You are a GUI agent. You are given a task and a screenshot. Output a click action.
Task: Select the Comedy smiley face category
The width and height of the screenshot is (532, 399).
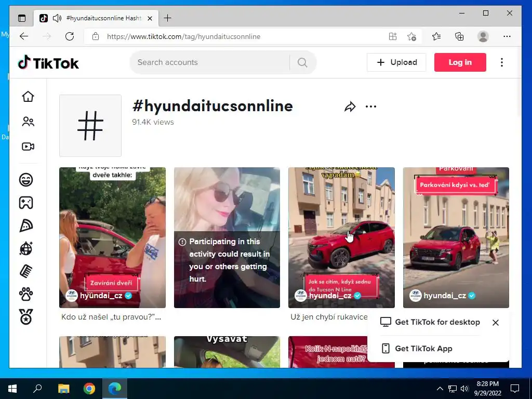tap(26, 179)
